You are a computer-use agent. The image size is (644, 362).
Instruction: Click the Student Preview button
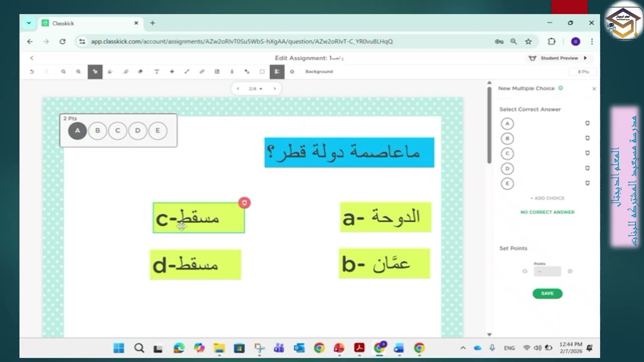click(558, 58)
